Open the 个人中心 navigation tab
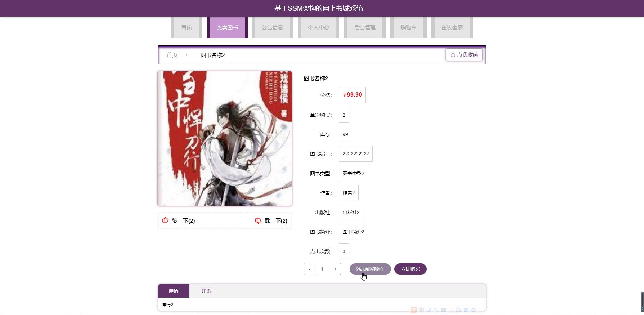The image size is (644, 315). point(319,28)
